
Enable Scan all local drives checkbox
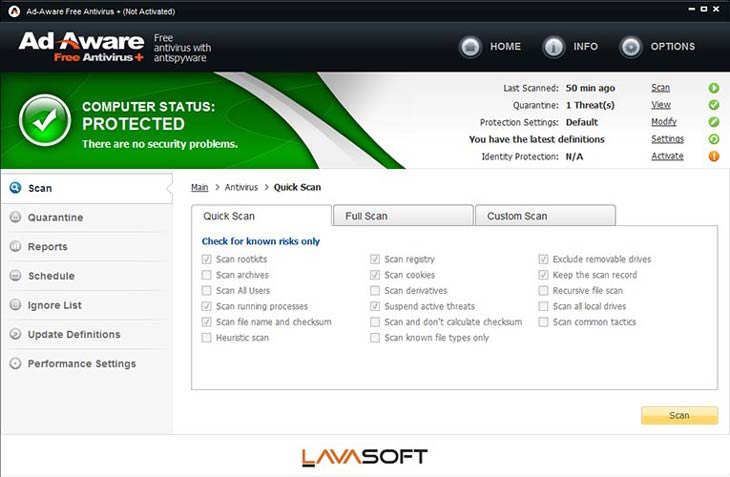tap(543, 306)
